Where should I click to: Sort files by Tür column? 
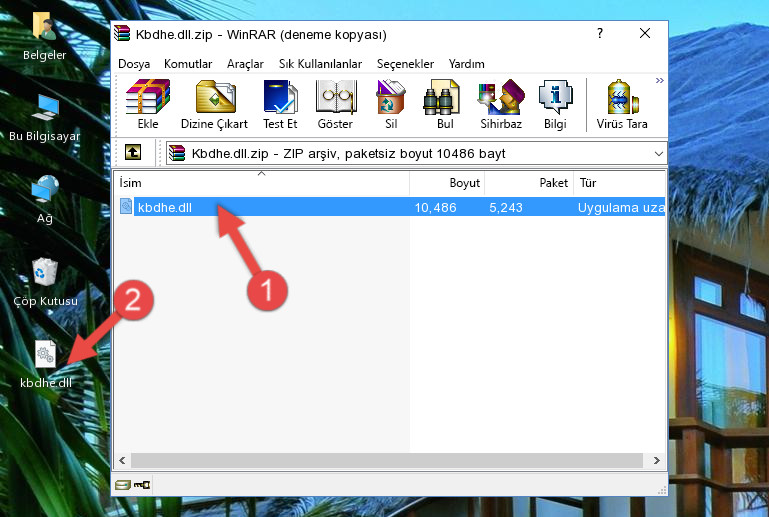click(x=619, y=183)
